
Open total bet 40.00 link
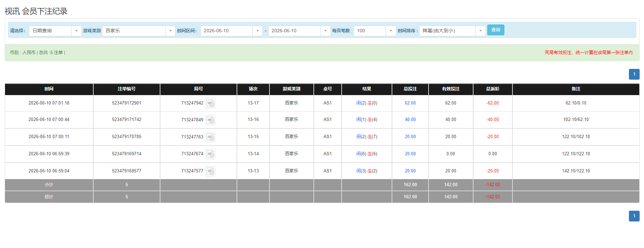click(x=410, y=120)
